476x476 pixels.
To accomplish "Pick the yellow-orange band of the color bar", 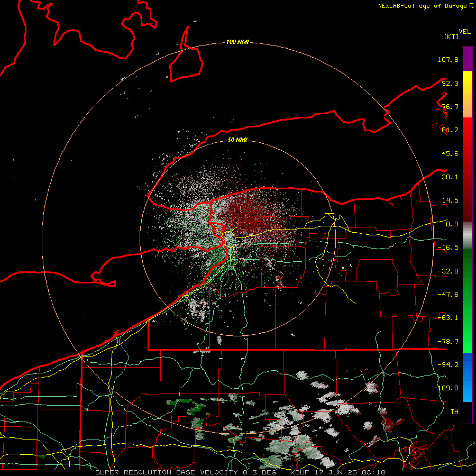I will click(467, 94).
